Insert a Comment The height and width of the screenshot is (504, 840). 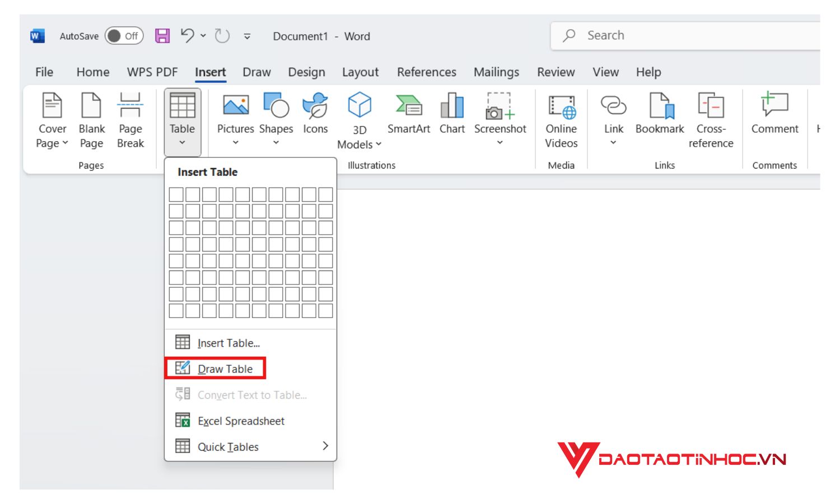774,112
